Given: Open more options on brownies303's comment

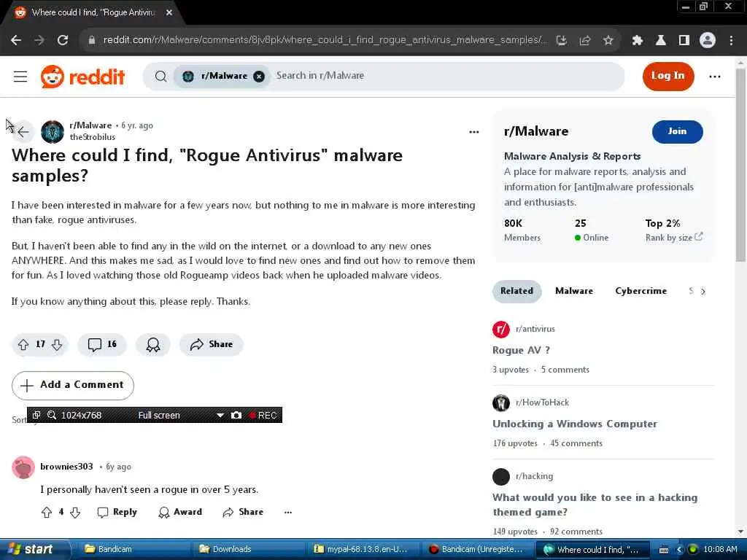Looking at the screenshot, I should click(287, 513).
